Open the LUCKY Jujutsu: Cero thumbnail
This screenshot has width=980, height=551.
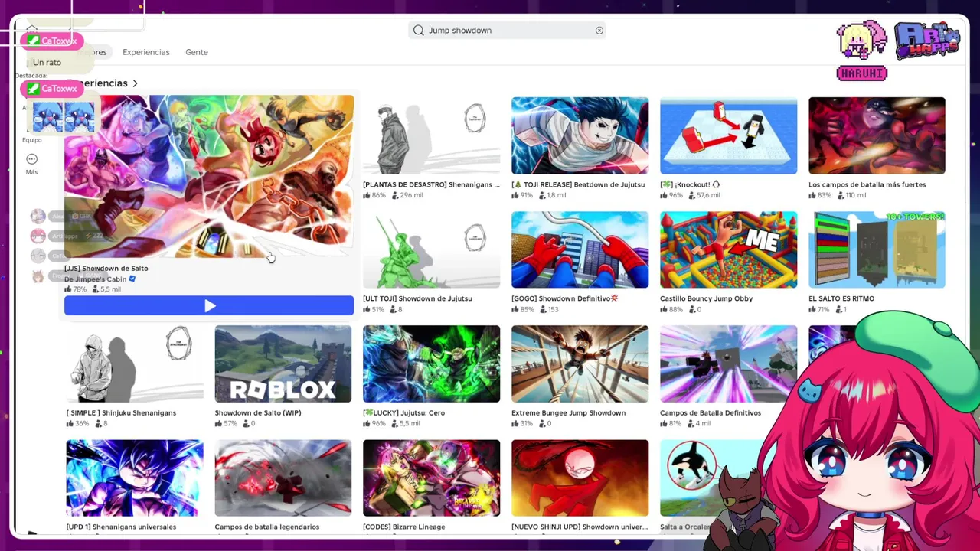point(431,364)
